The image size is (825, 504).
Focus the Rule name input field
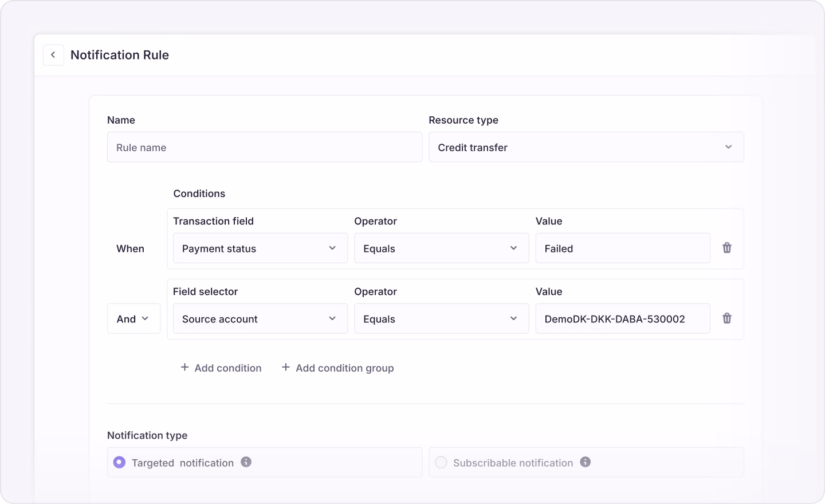pyautogui.click(x=265, y=147)
